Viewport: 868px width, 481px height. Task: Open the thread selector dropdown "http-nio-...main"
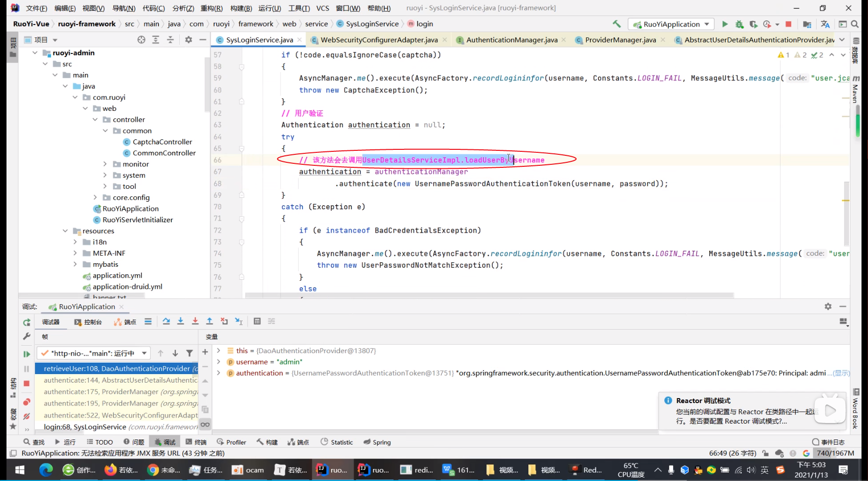click(x=93, y=353)
